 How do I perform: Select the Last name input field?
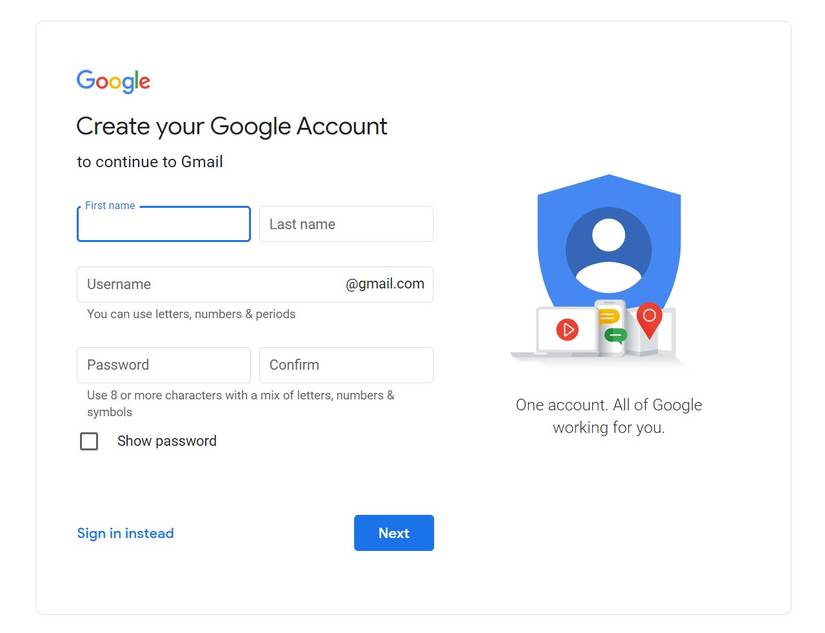[345, 224]
